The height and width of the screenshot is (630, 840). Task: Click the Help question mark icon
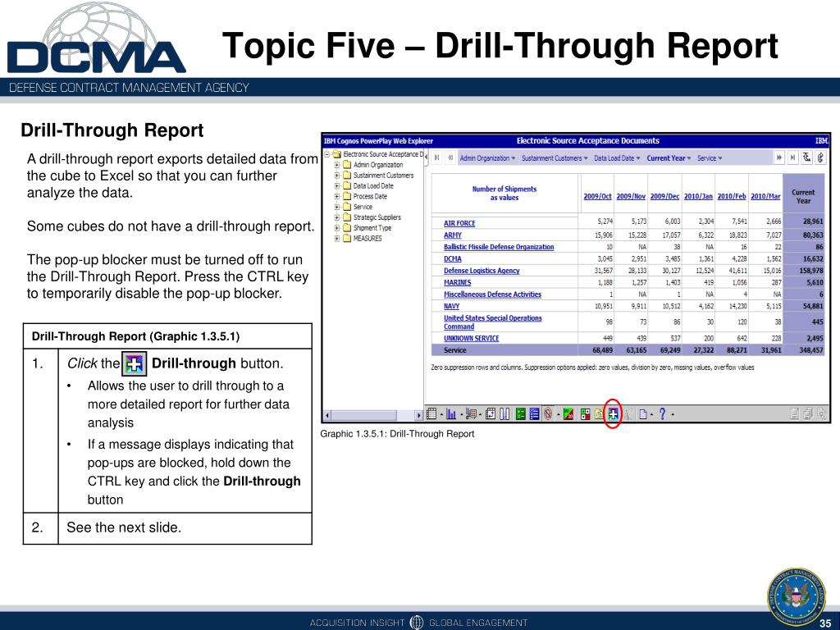pyautogui.click(x=662, y=413)
